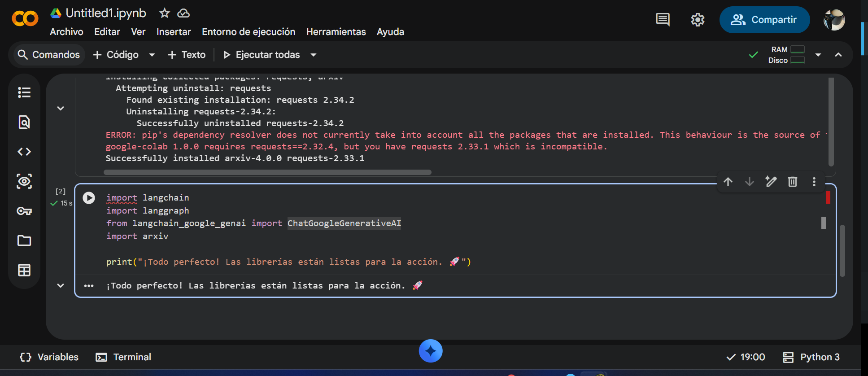Run all cells with Ejecutar todas
Viewport: 868px width, 376px height.
[262, 55]
